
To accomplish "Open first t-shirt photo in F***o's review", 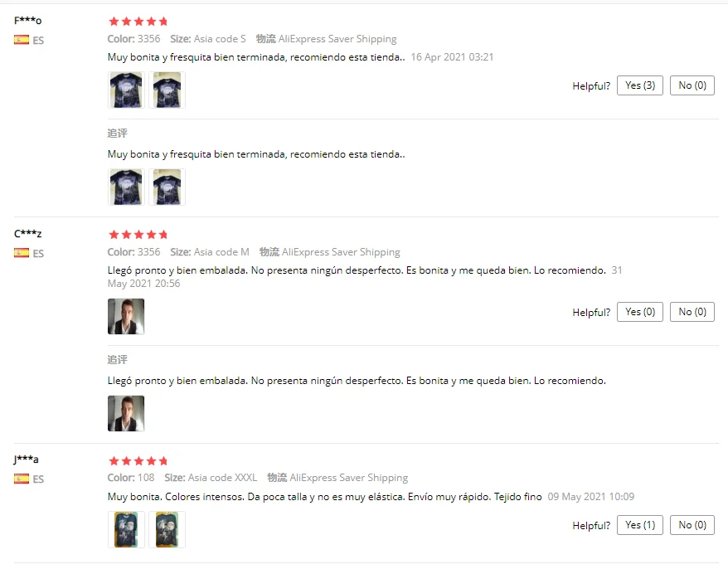I will pyautogui.click(x=126, y=90).
